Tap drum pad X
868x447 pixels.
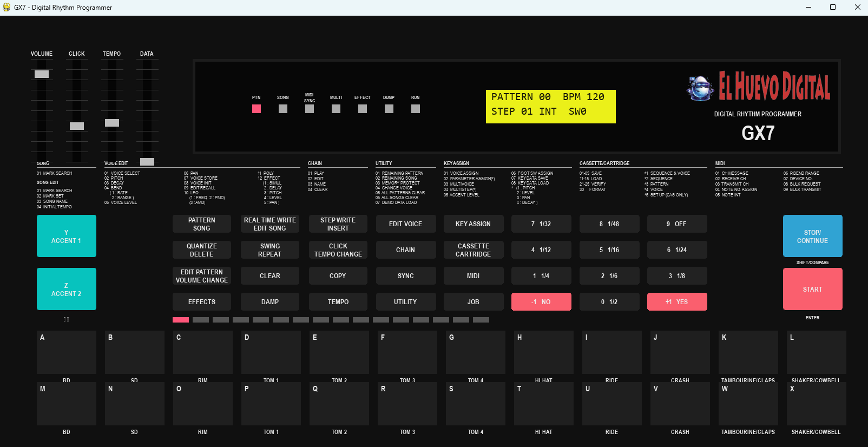tap(817, 404)
